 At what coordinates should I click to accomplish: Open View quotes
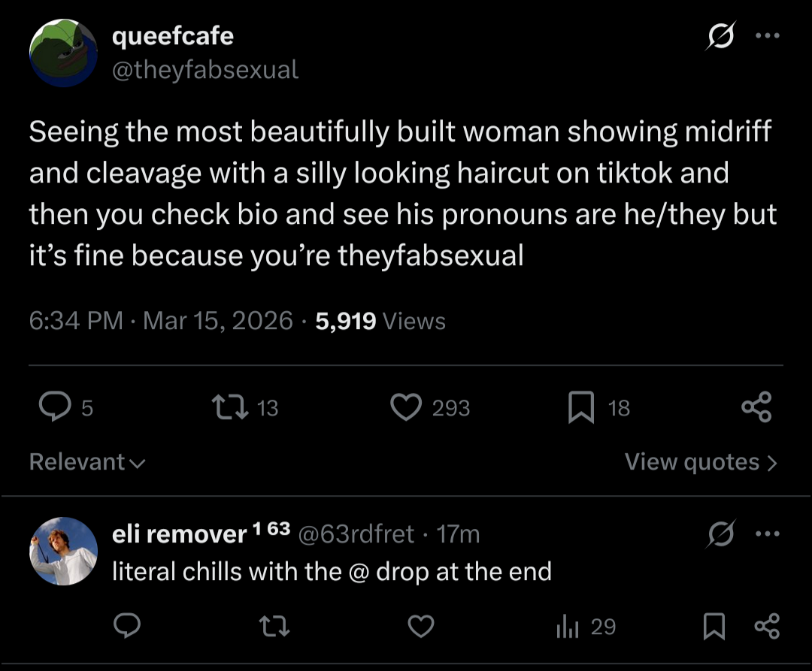click(x=700, y=461)
